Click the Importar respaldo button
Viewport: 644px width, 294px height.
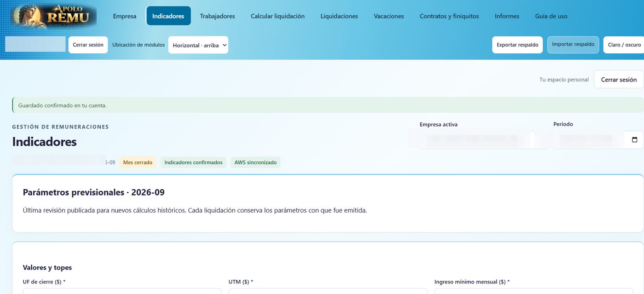pos(573,45)
